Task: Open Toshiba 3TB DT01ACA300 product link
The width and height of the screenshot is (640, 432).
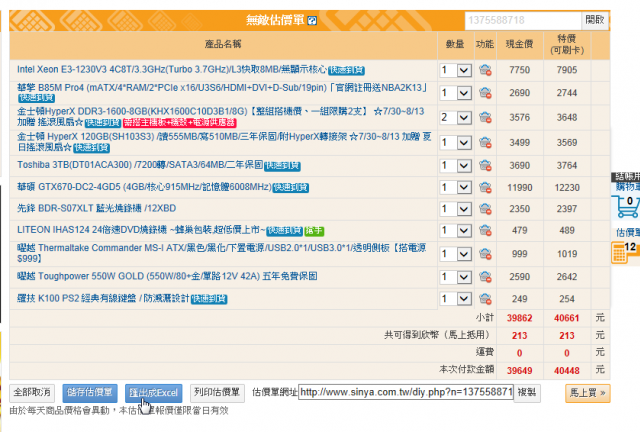Action: point(140,165)
